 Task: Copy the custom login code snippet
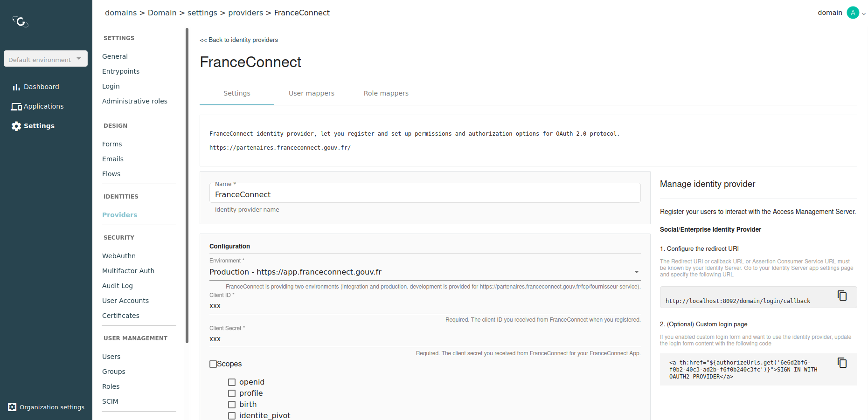click(x=842, y=363)
